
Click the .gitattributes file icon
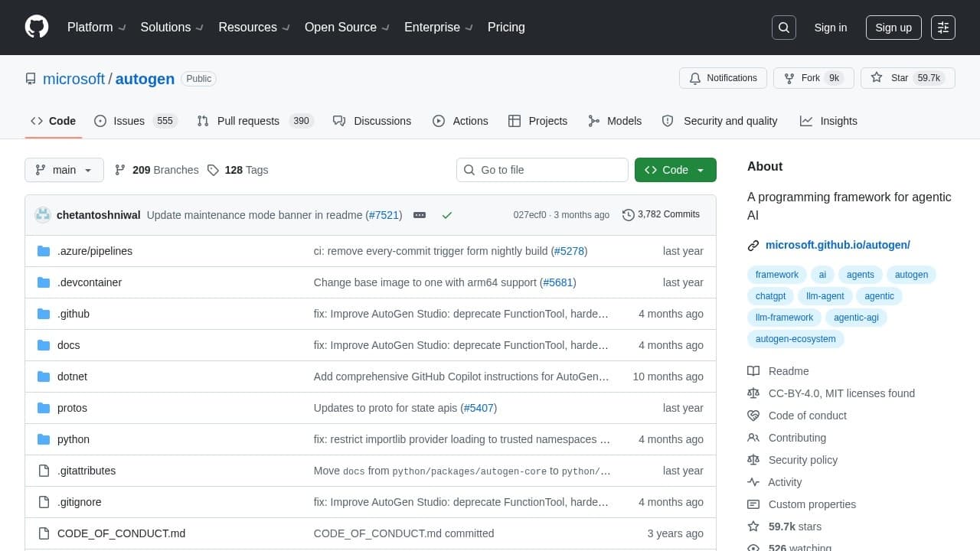coord(44,471)
